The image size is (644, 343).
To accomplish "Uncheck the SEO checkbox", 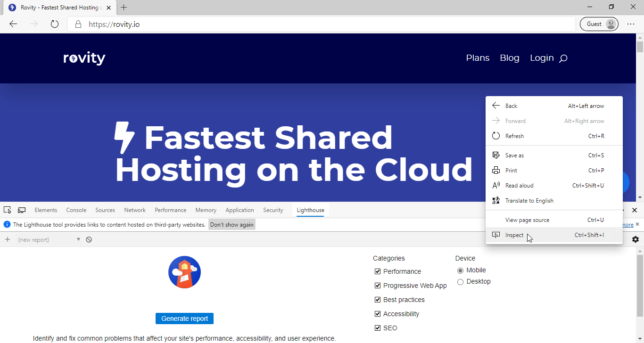I will click(378, 328).
